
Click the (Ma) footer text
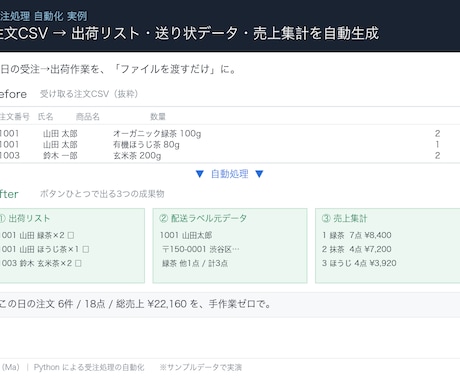10,367
